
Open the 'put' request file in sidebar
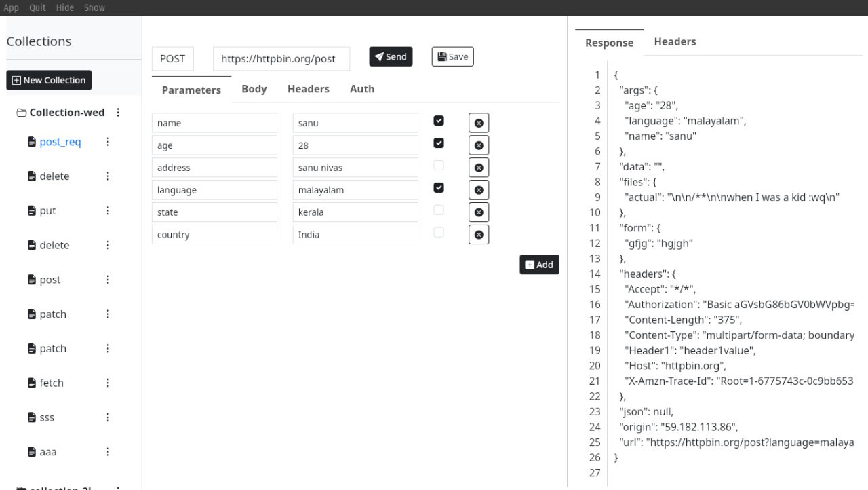pos(47,211)
